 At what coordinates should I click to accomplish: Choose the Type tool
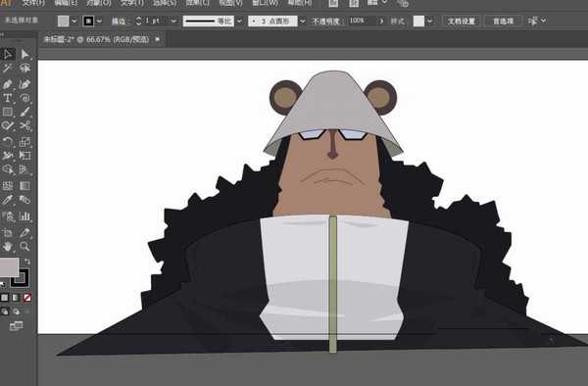click(8, 98)
